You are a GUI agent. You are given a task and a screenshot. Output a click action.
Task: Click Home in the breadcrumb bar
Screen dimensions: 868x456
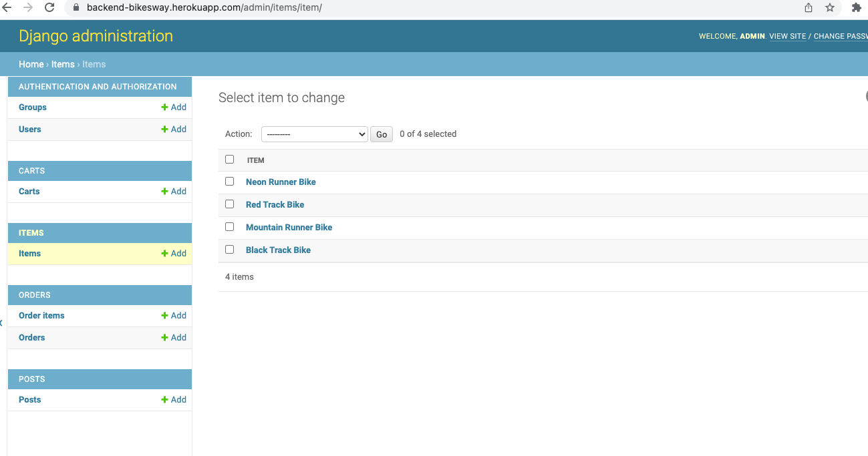click(x=31, y=63)
